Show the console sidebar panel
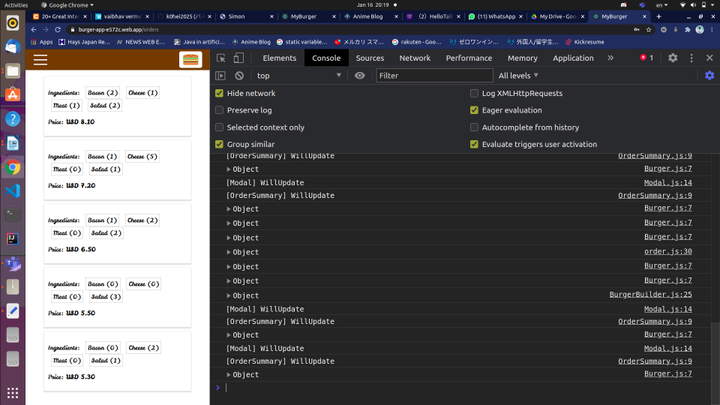Screen dimensions: 720x405 coord(221,76)
